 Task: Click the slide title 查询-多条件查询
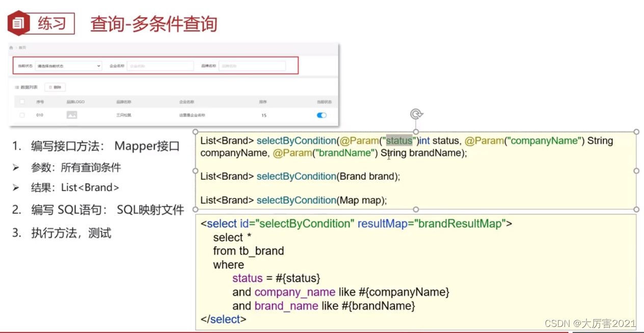(154, 23)
